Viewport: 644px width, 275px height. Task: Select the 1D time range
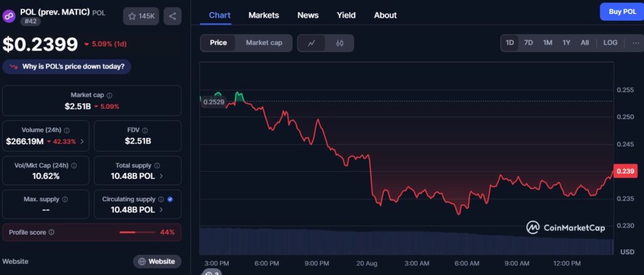509,43
